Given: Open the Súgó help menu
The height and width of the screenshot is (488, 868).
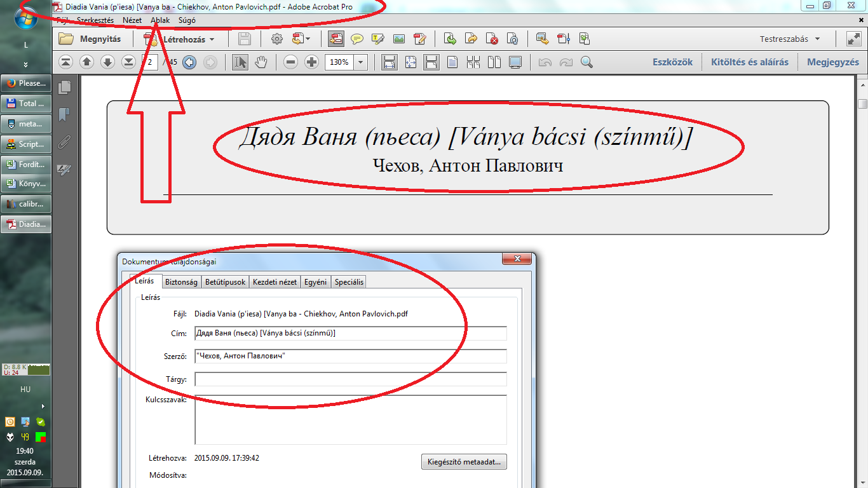Looking at the screenshot, I should (187, 20).
